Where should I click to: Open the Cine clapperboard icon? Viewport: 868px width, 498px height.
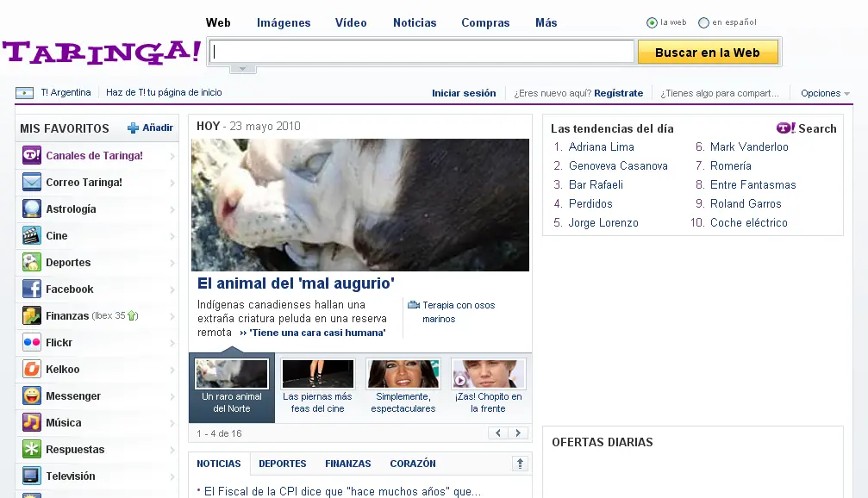pyautogui.click(x=32, y=236)
